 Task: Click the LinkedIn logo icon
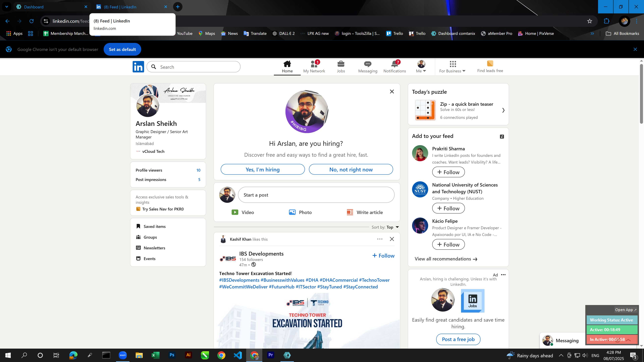pyautogui.click(x=138, y=67)
